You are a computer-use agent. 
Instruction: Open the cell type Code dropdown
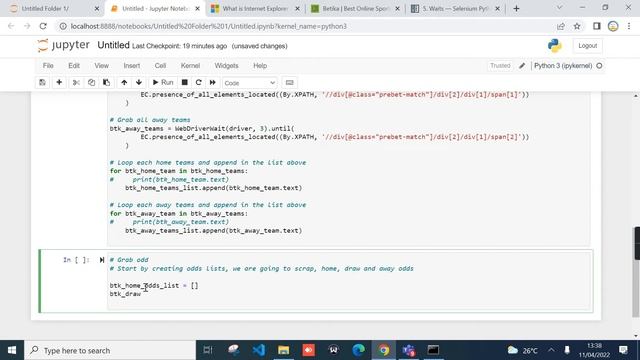(x=250, y=83)
